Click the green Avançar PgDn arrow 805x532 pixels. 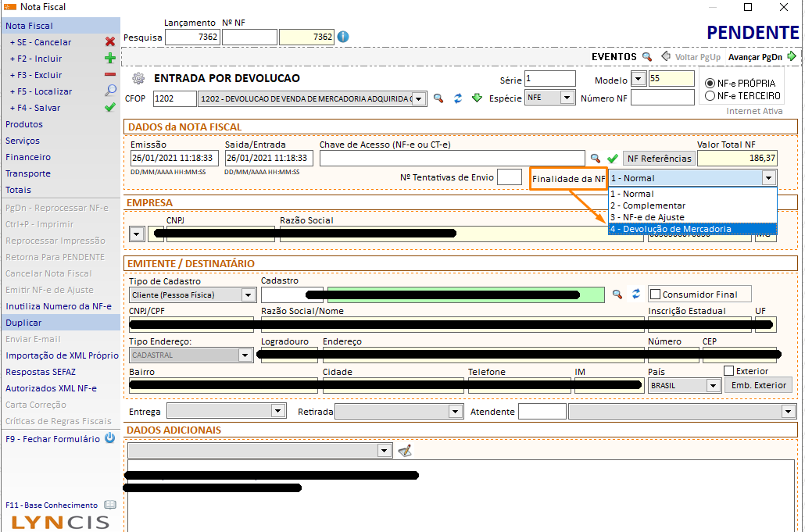[x=792, y=56]
